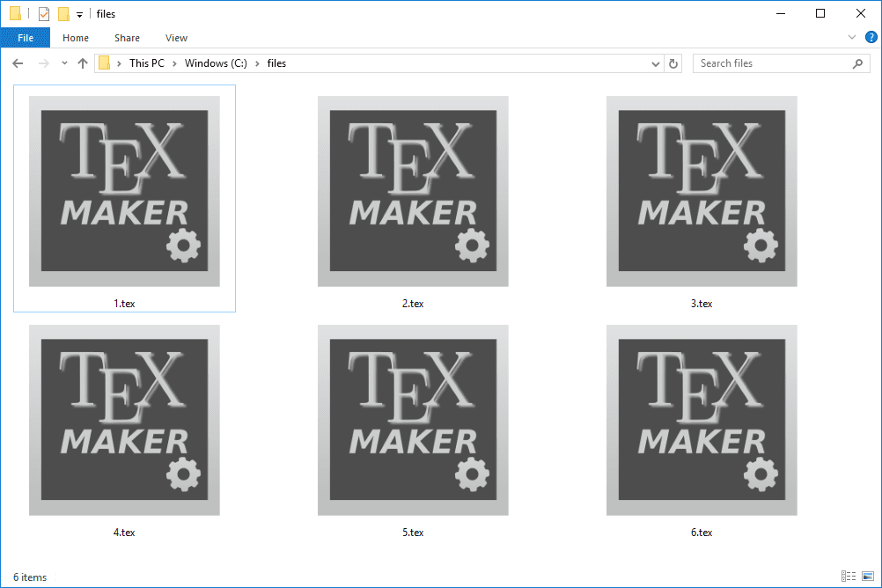Viewport: 882px width, 588px height.
Task: Switch to the View ribbon tab
Action: [x=176, y=38]
